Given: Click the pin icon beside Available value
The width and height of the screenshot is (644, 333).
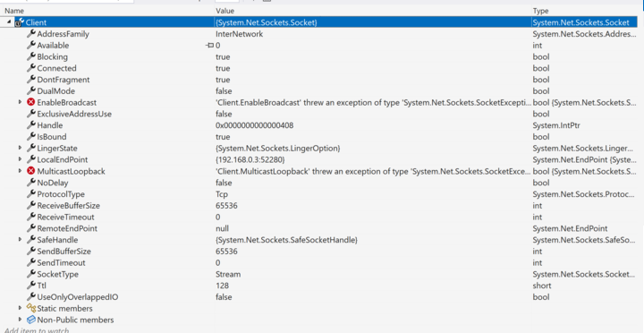Looking at the screenshot, I should (209, 46).
